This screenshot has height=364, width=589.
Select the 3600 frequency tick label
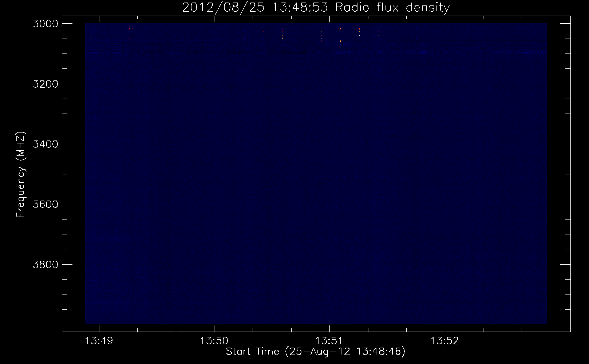tap(46, 204)
